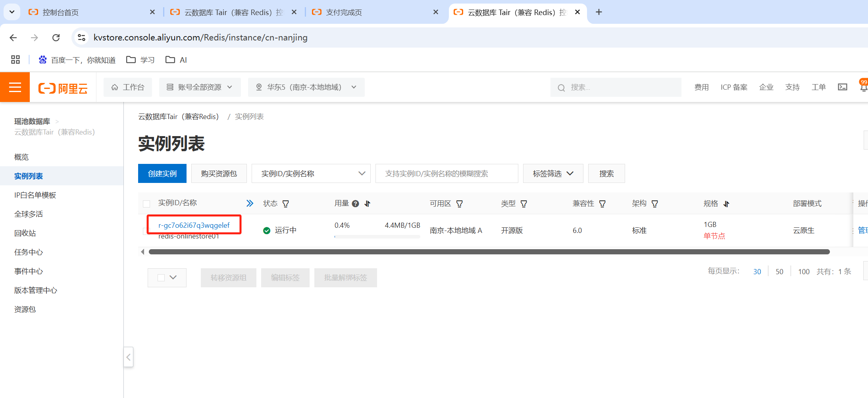The width and height of the screenshot is (868, 398).
Task: Filter the 类型 column
Action: point(524,204)
